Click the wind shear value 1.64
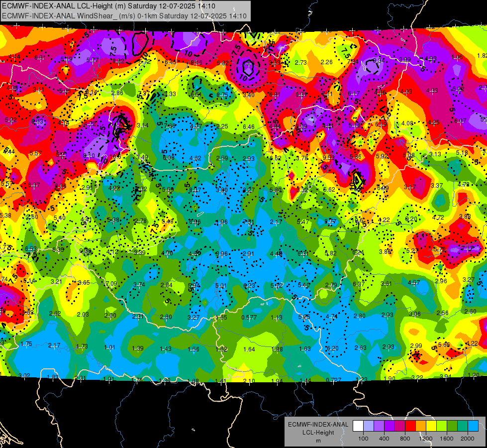The height and width of the screenshot is (448, 487). click(249, 349)
